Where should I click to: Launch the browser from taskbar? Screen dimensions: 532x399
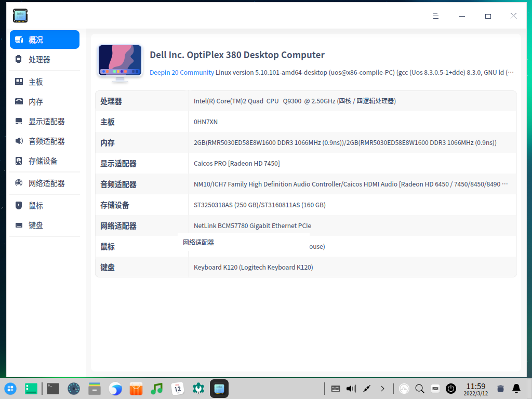pos(115,389)
